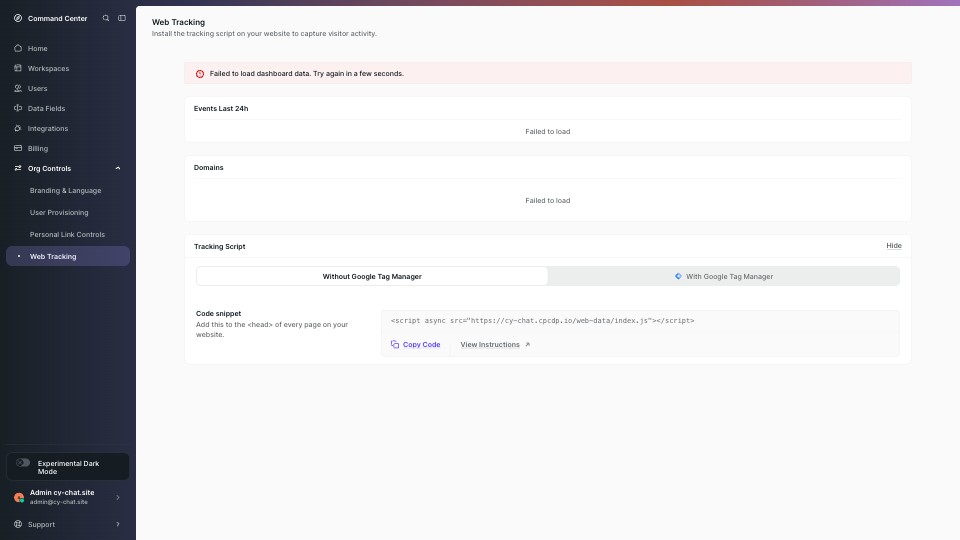Click admin@cy-chat.site email text
Screen dimensions: 960x540
pyautogui.click(x=59, y=502)
